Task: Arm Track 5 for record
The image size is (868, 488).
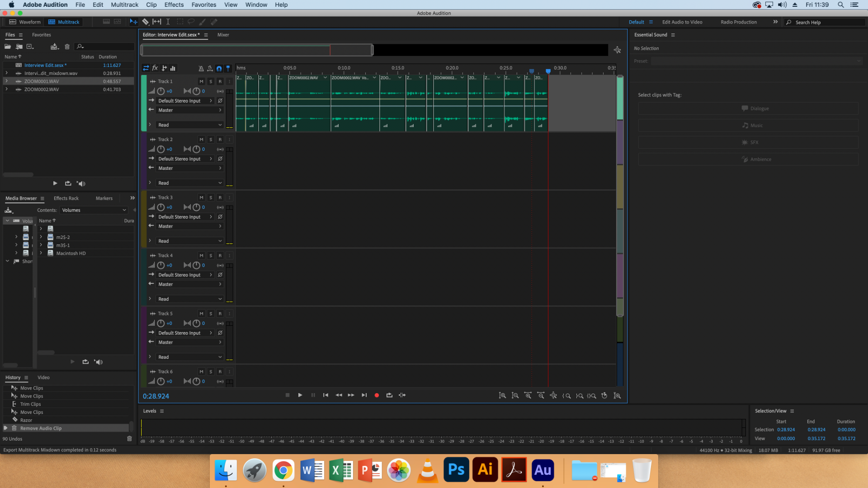Action: click(x=220, y=314)
